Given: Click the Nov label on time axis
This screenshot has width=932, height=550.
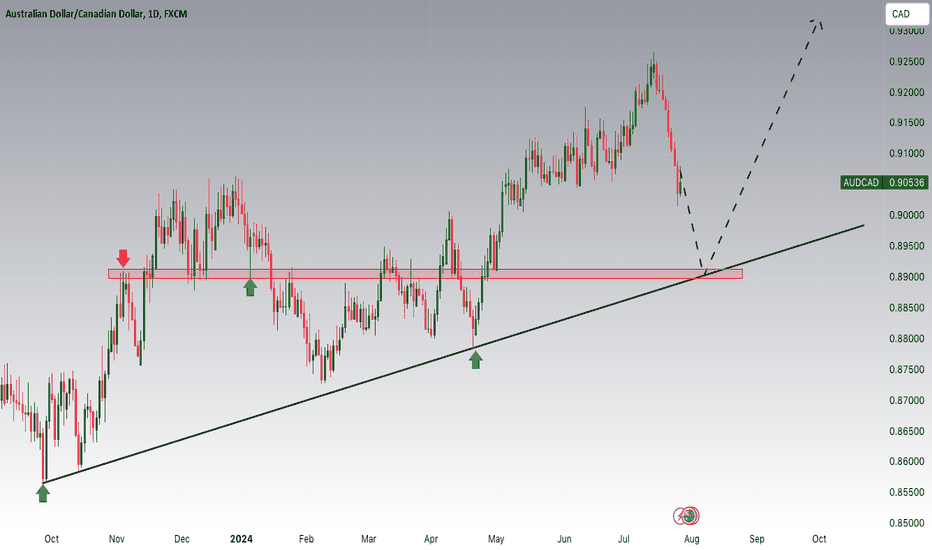Looking at the screenshot, I should (116, 539).
